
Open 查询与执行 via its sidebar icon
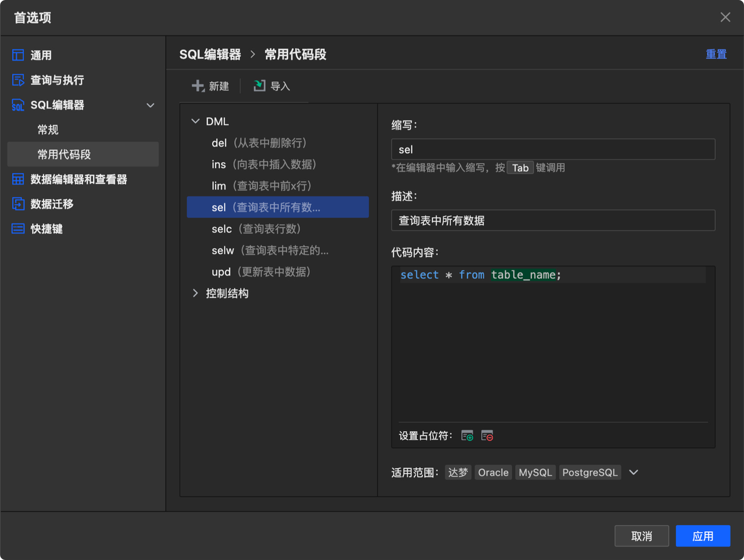click(17, 80)
